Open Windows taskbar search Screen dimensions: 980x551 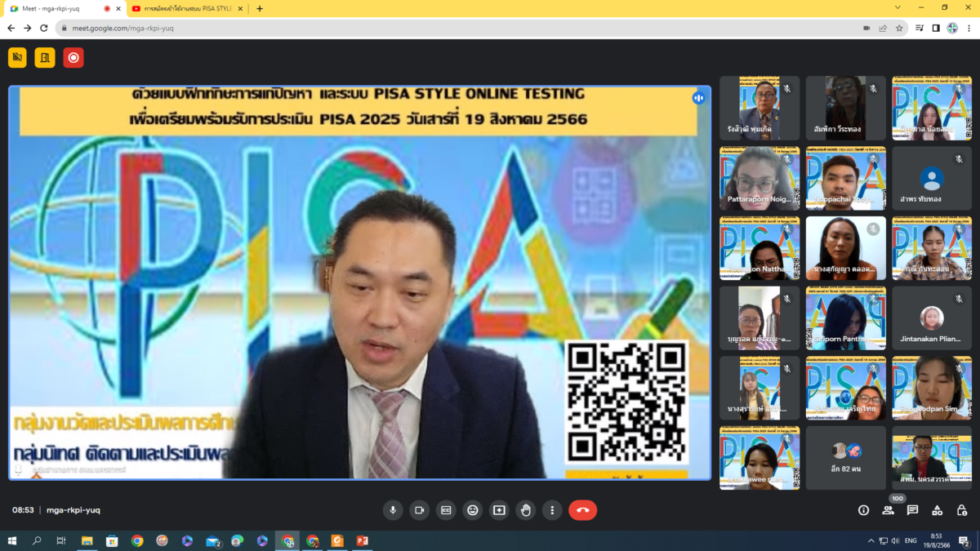coord(37,540)
